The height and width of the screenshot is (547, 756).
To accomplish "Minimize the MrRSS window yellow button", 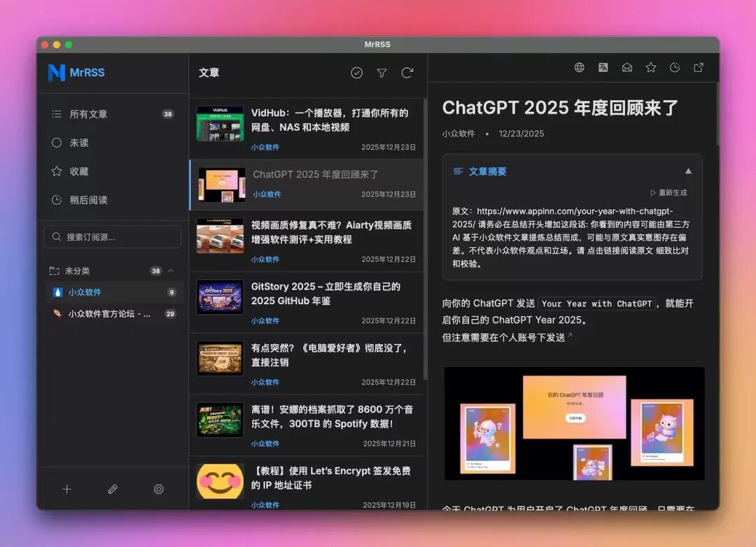I will click(x=57, y=45).
